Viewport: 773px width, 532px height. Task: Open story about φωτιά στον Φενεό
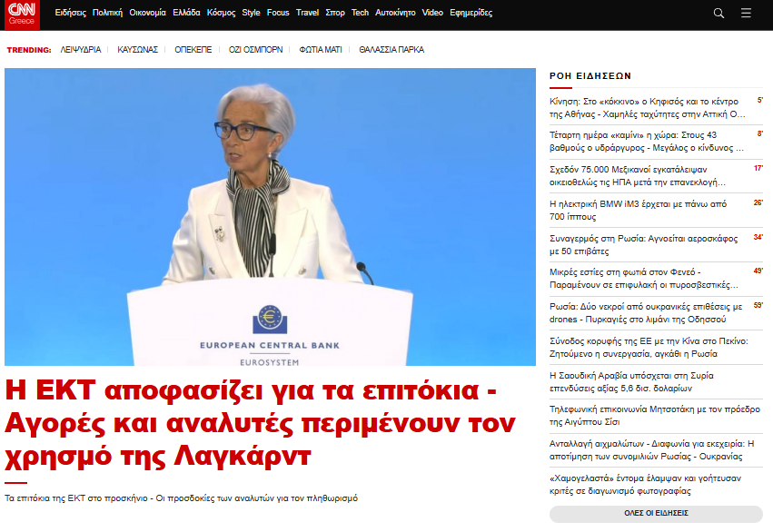coord(644,279)
